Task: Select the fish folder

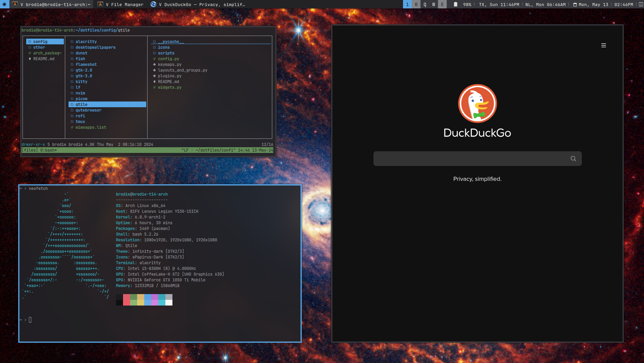Action: [80, 59]
